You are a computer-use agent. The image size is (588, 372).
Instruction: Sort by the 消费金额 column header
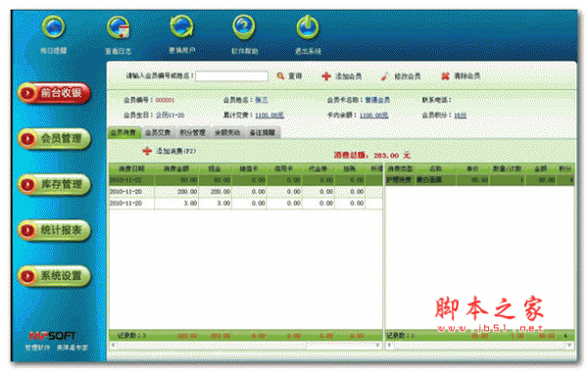coord(176,169)
